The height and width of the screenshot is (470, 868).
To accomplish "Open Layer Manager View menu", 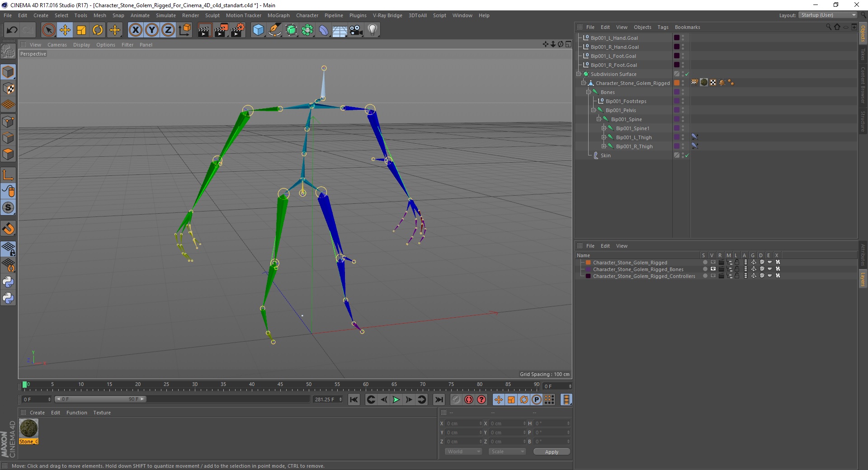I will coord(622,246).
